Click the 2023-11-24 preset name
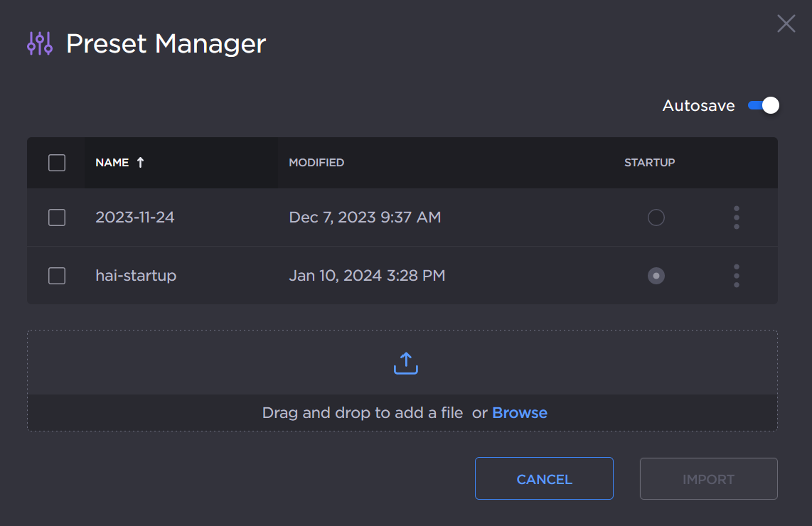Viewport: 812px width, 526px height. (135, 218)
